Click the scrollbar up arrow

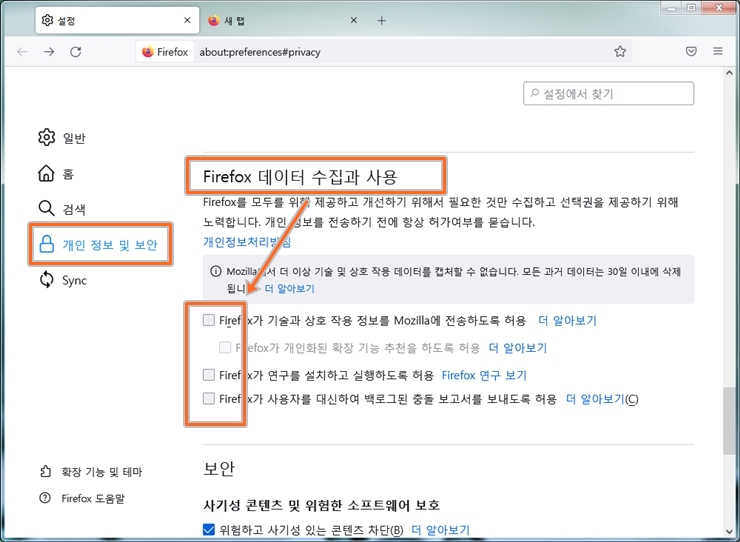point(729,73)
